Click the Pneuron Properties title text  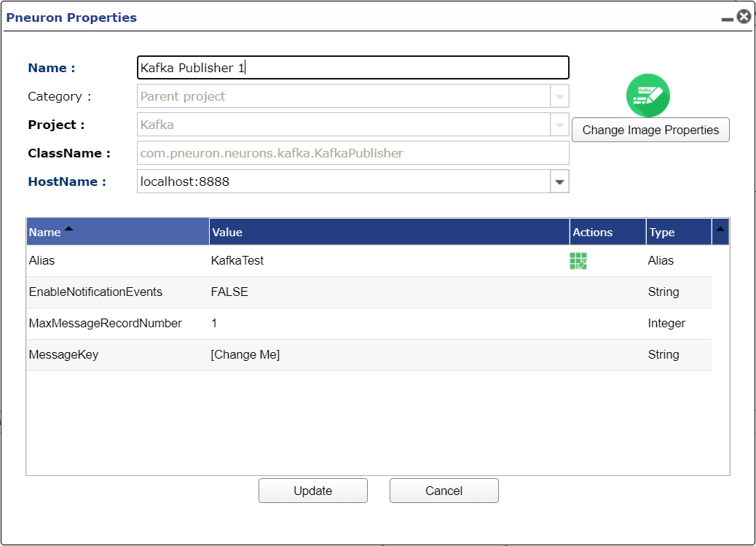[71, 17]
